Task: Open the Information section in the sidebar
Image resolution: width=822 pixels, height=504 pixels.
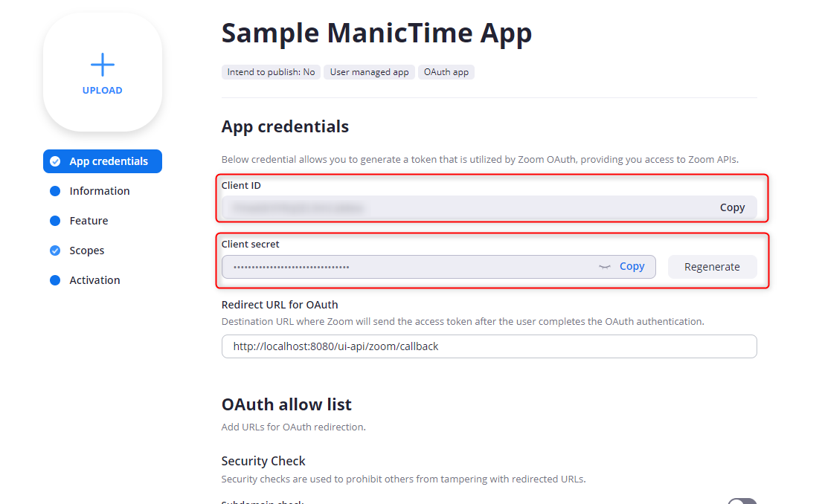Action: (99, 191)
